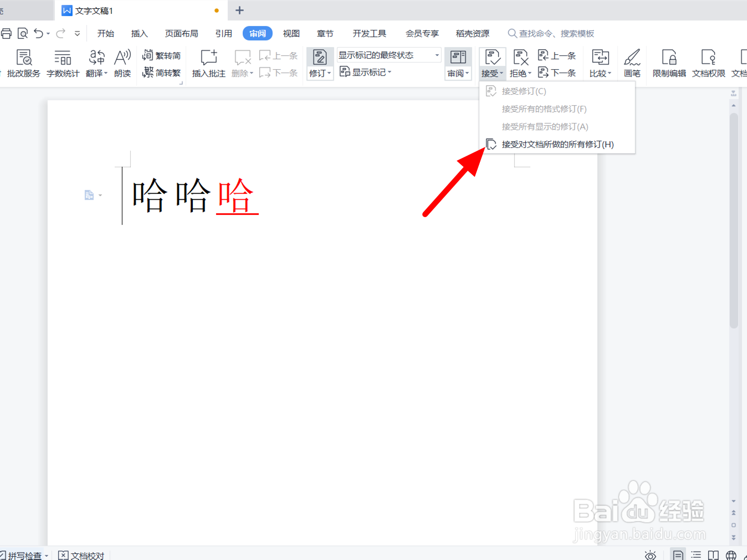The width and height of the screenshot is (747, 560).
Task: Click 文档校对 document proofreading
Action: coord(81,555)
